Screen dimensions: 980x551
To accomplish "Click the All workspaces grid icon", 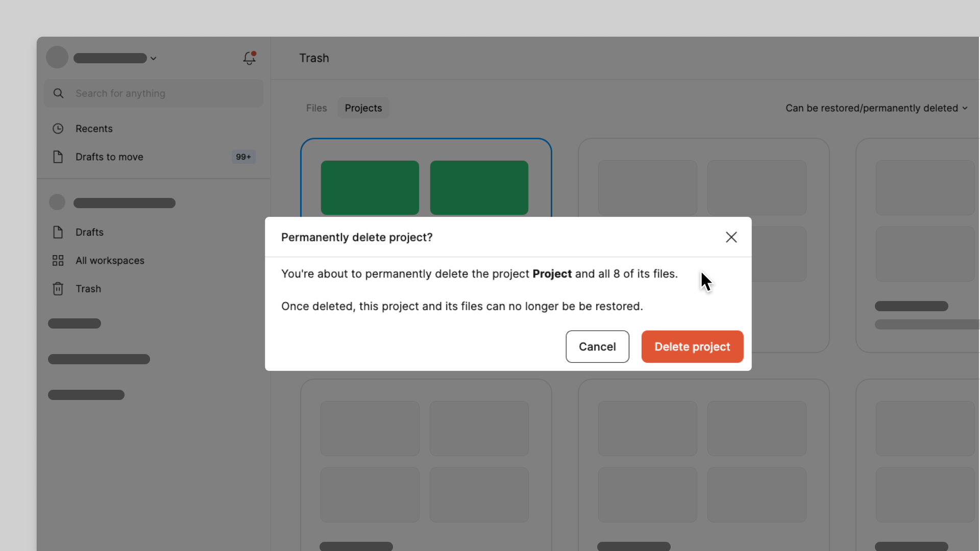I will point(58,261).
